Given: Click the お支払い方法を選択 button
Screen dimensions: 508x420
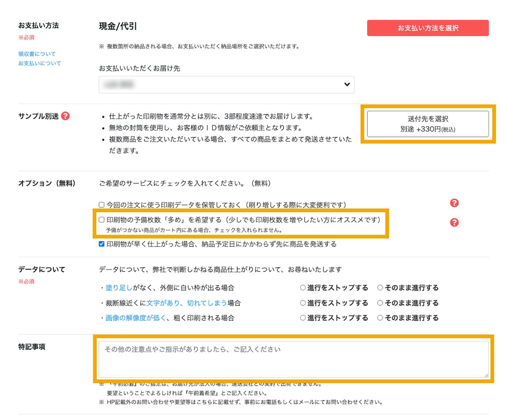Looking at the screenshot, I should click(x=428, y=28).
